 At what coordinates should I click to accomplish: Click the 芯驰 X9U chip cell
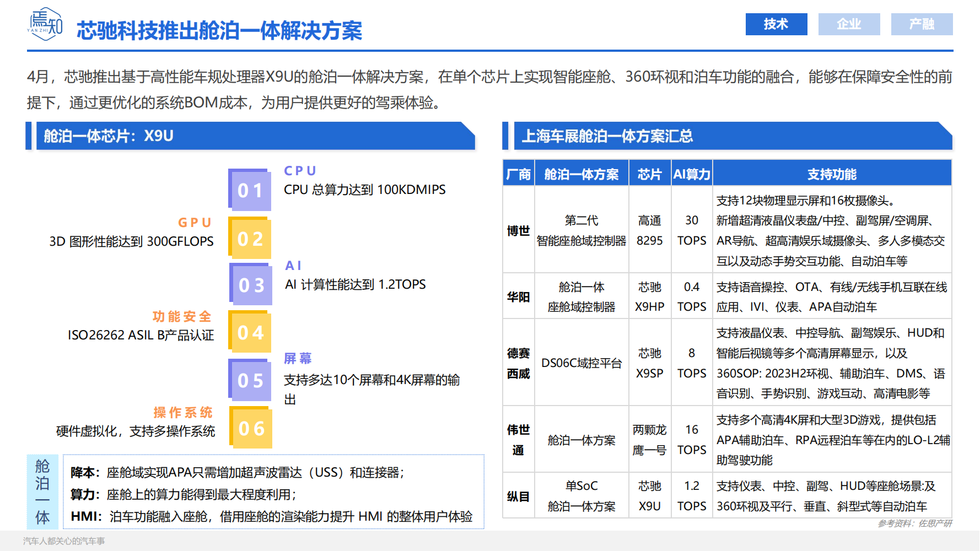[650, 496]
